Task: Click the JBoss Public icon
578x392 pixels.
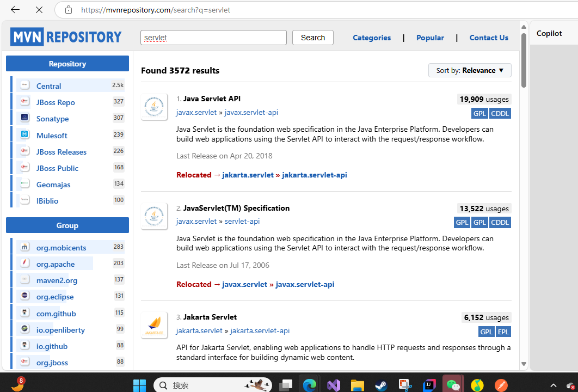Action: coord(24,167)
